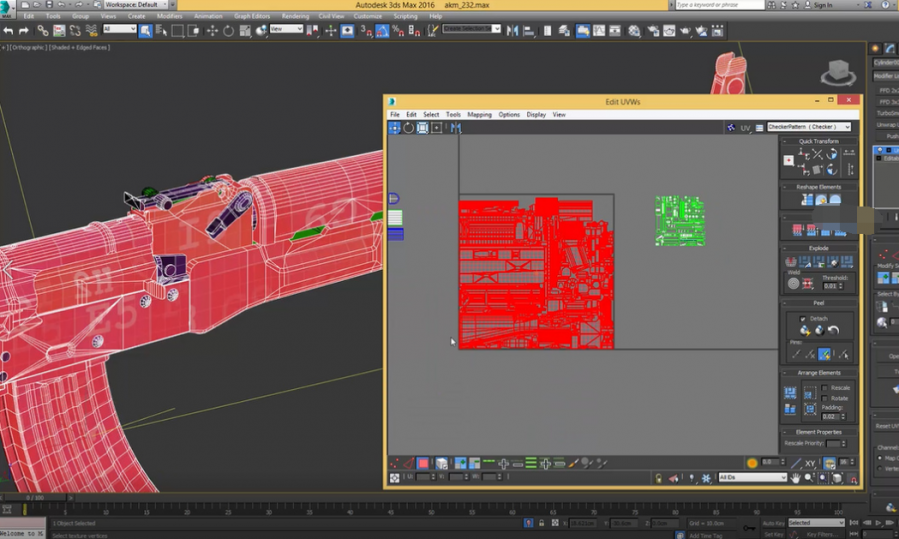The height and width of the screenshot is (539, 899).
Task: Click Select and Link chain icon
Action: (43, 30)
